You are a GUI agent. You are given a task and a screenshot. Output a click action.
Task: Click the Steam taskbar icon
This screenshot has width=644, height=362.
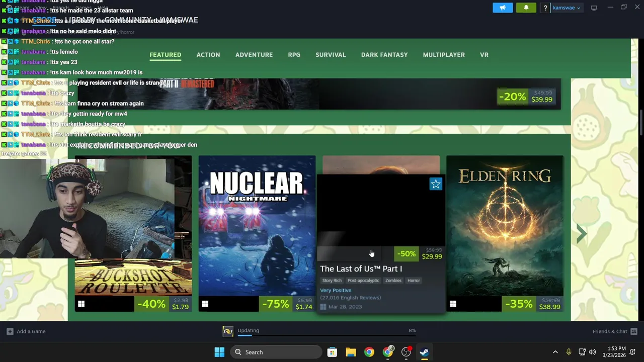click(424, 352)
